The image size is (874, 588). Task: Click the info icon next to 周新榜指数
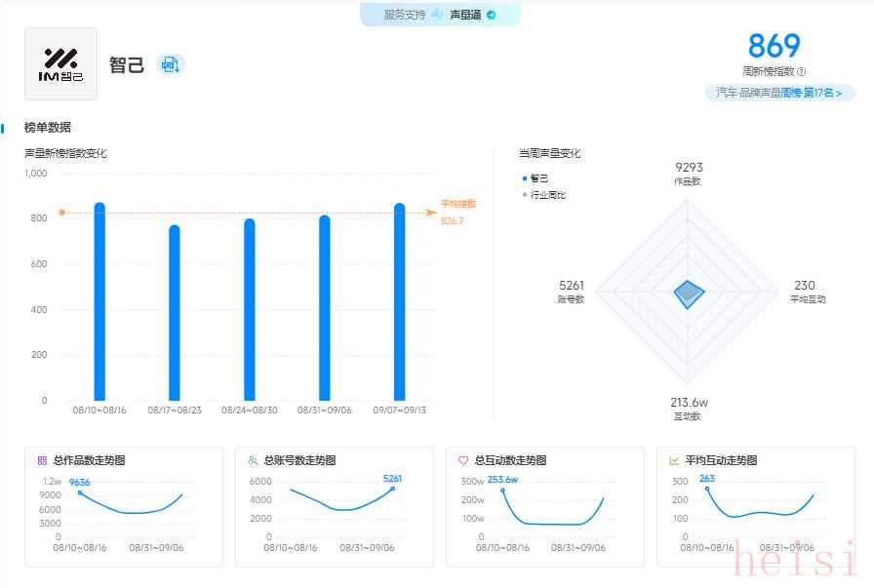coord(802,71)
